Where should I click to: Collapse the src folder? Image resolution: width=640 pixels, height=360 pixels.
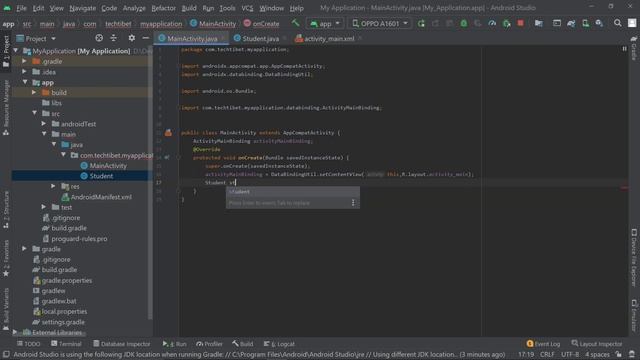pyautogui.click(x=35, y=113)
